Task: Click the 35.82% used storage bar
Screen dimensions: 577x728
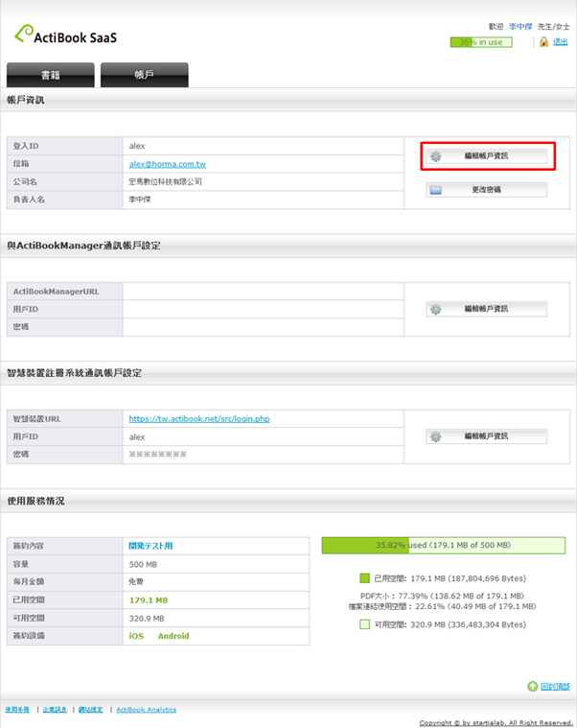Action: coord(444,545)
